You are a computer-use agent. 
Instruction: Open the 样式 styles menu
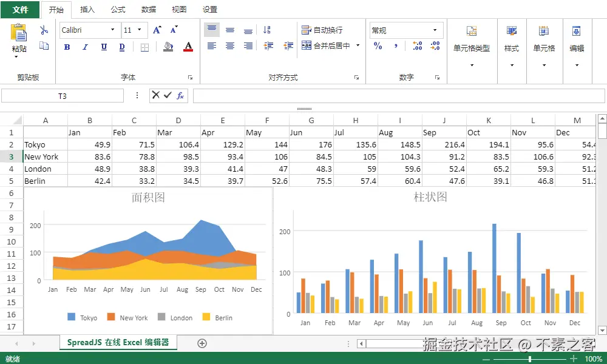click(511, 47)
